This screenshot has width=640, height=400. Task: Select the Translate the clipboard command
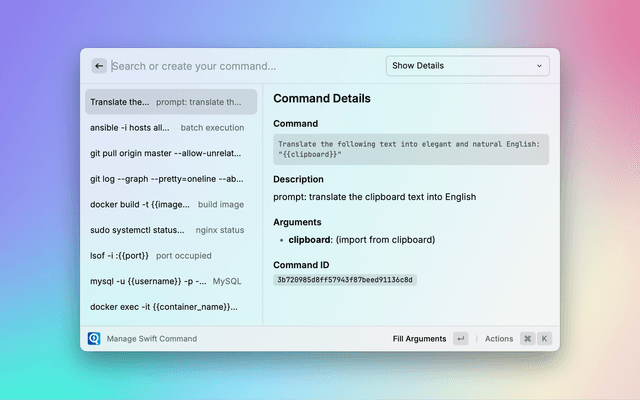coord(168,102)
